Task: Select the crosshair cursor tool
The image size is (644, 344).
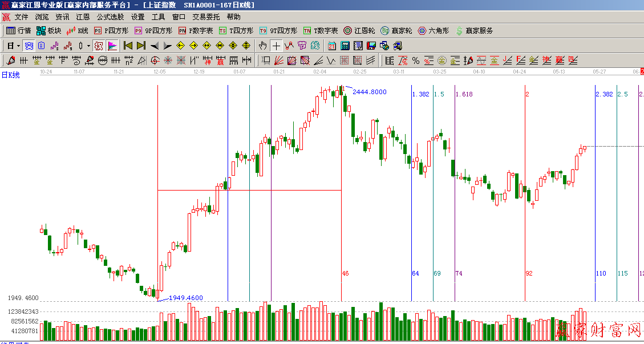Action: (x=276, y=46)
